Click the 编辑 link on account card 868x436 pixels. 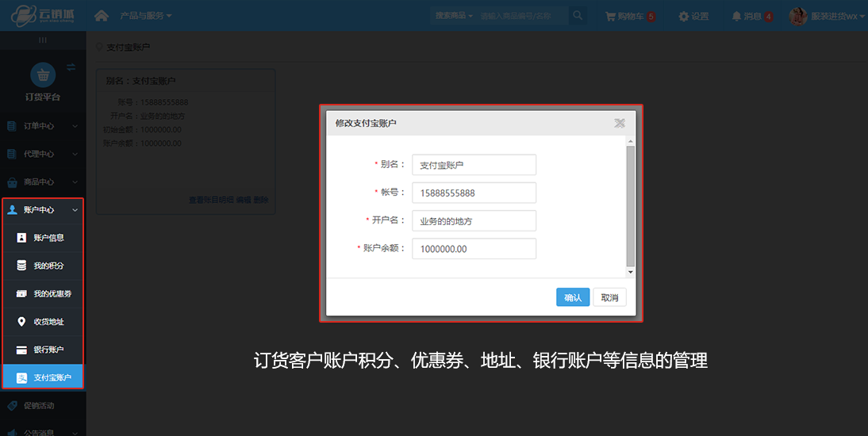[244, 200]
